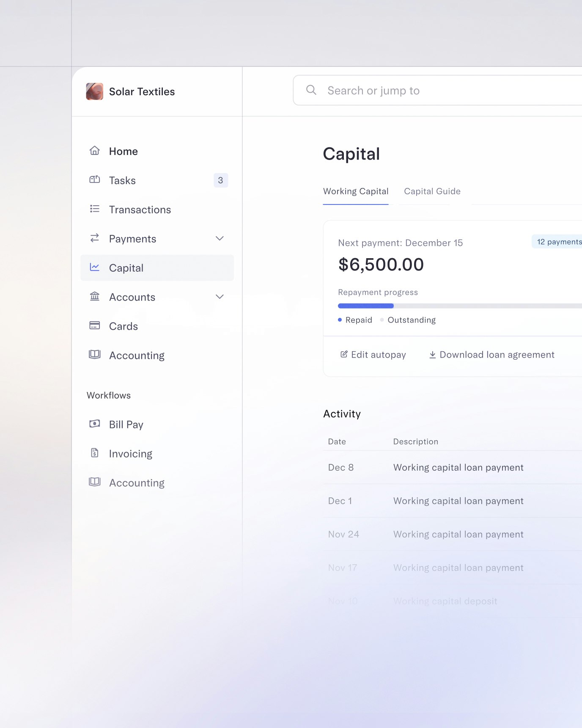582x728 pixels.
Task: Click the 12 payments badge
Action: pyautogui.click(x=557, y=242)
